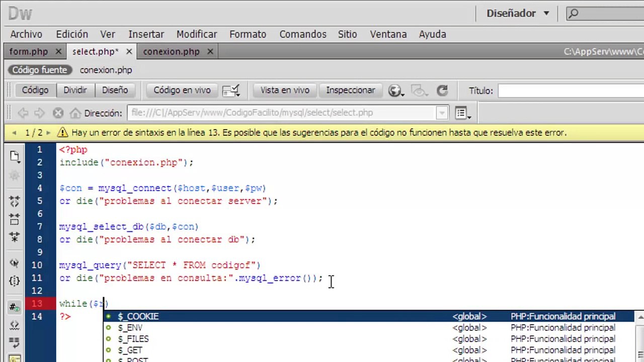This screenshot has width=644, height=362.
Task: Click the Expand All icon in coding toolbar
Action: pos(14,237)
